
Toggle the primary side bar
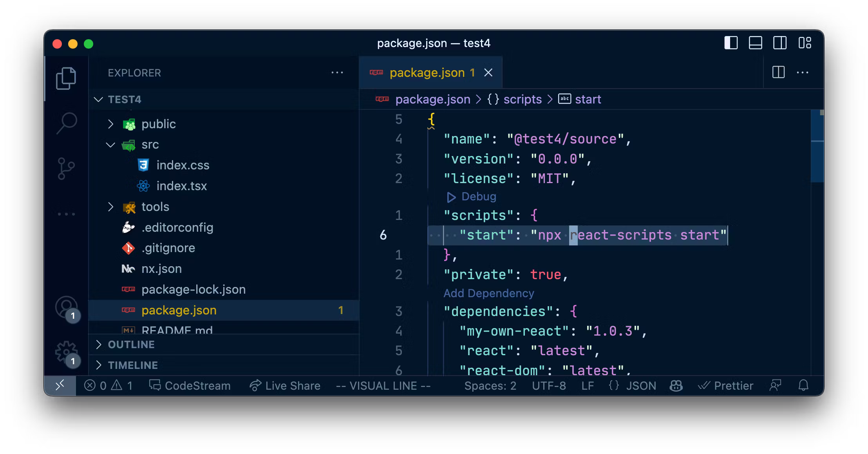(x=731, y=43)
